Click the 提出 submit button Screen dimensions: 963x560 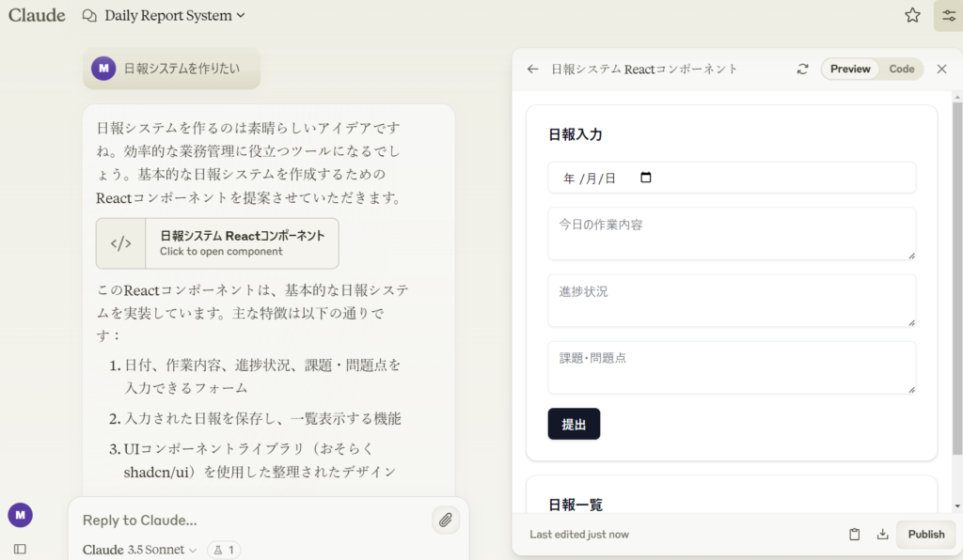574,424
